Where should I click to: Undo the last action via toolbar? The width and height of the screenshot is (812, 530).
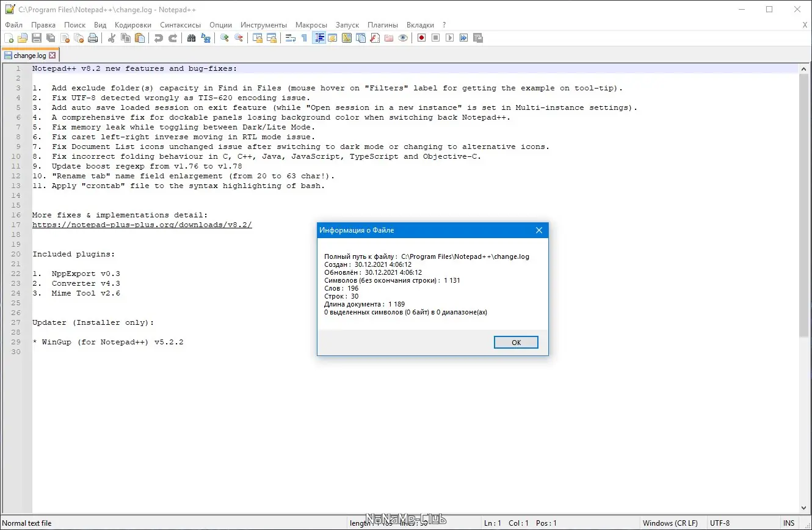(x=159, y=38)
